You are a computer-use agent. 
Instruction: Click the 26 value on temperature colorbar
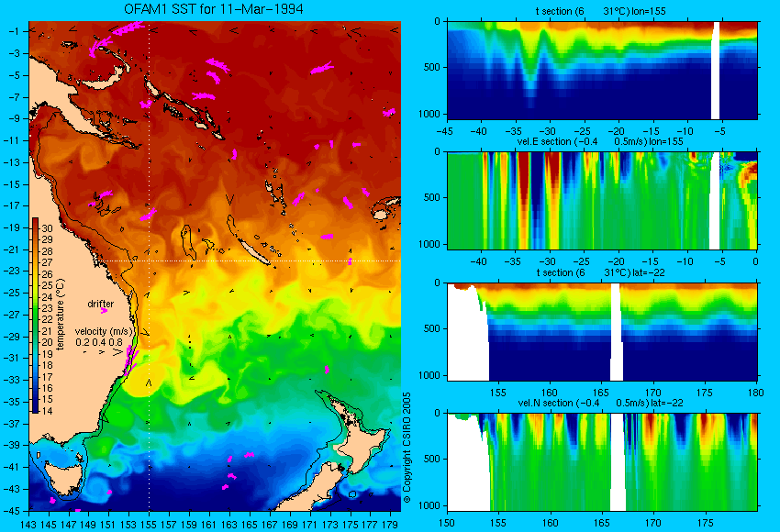pos(47,274)
